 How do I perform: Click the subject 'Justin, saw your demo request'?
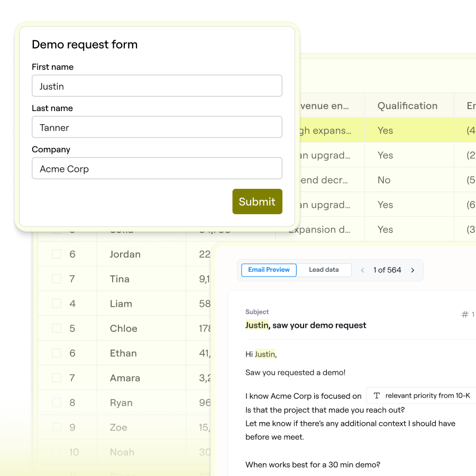pyautogui.click(x=306, y=325)
